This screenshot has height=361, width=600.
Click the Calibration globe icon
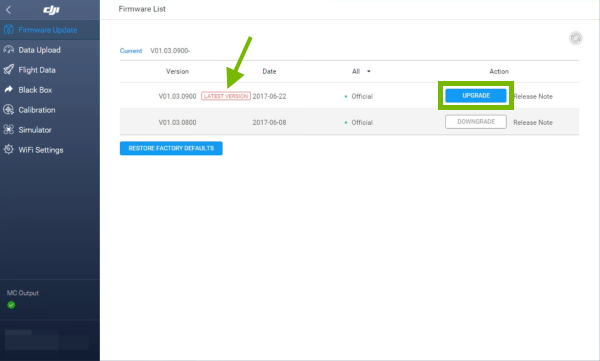(8, 109)
